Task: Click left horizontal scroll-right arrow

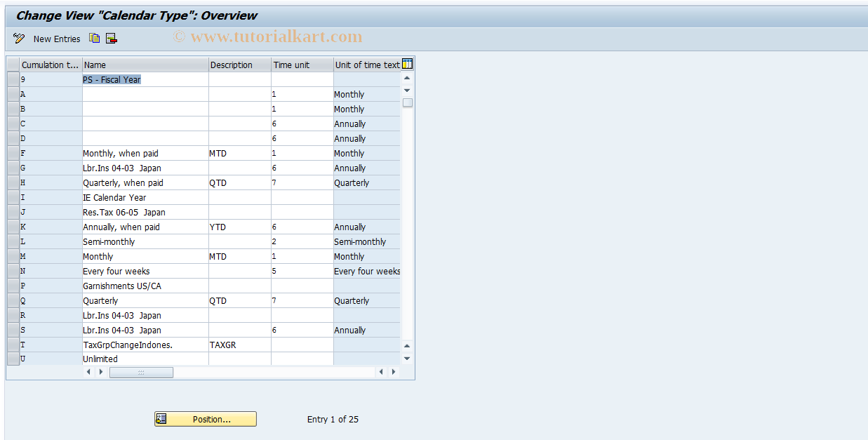Action: (101, 372)
